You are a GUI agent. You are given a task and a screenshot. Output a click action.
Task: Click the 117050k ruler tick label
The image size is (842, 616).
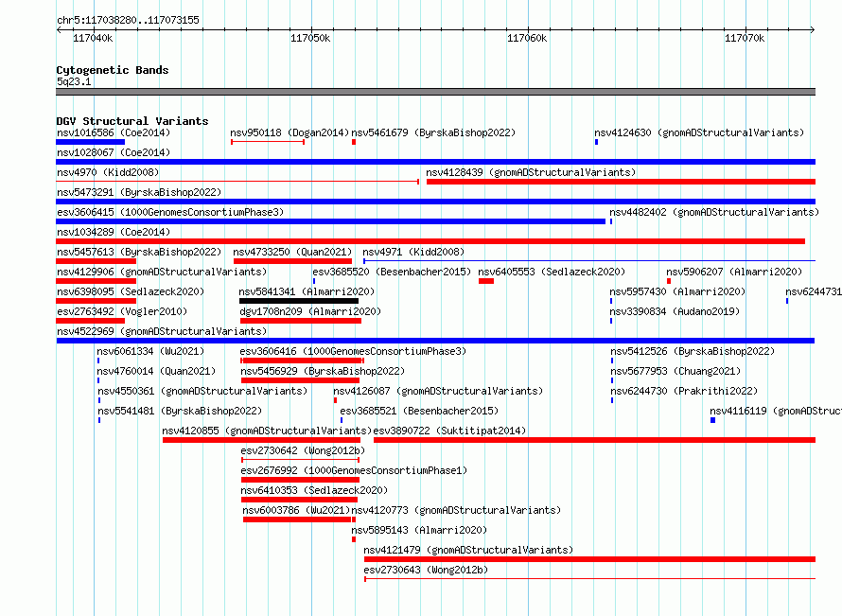tap(310, 38)
